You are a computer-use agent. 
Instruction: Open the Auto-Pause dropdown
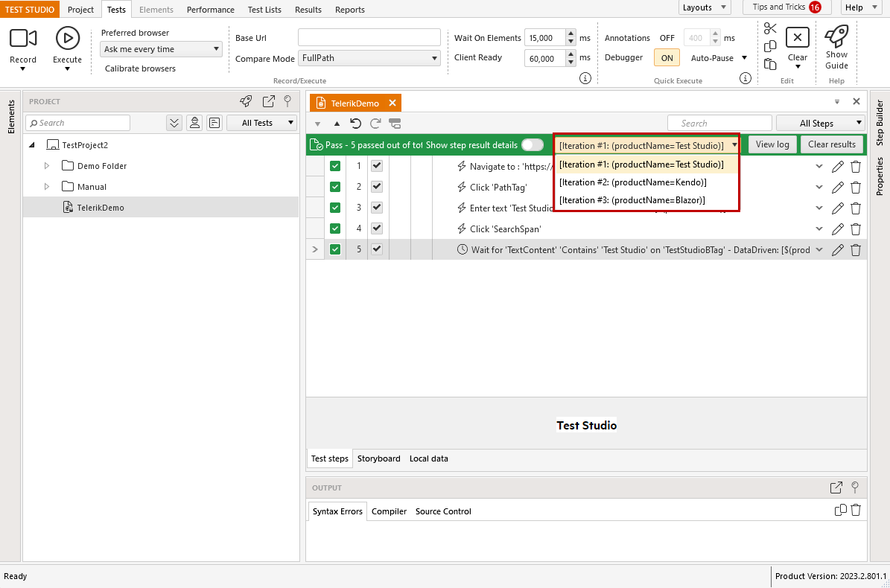point(744,58)
